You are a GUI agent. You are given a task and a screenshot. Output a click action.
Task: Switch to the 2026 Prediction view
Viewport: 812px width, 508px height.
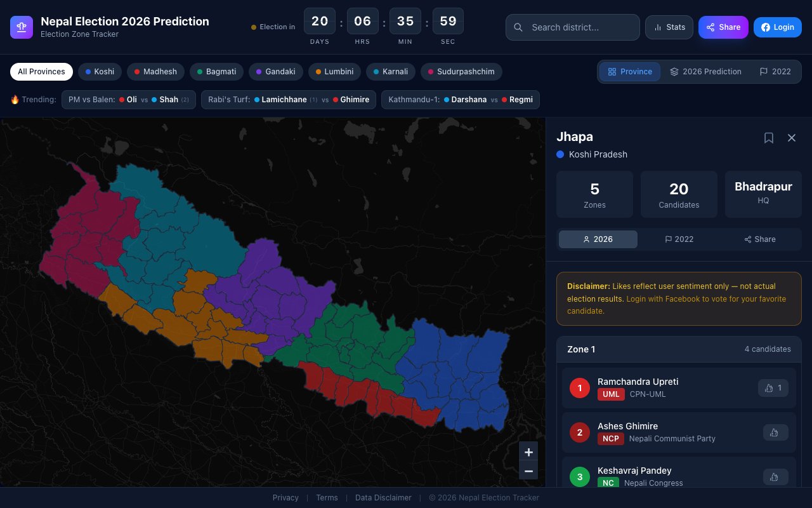click(706, 72)
